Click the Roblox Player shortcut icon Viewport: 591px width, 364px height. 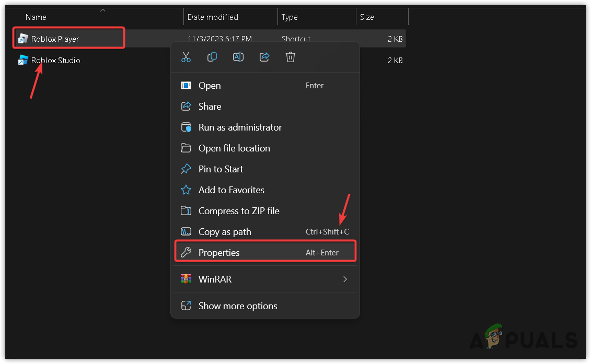[x=23, y=39]
